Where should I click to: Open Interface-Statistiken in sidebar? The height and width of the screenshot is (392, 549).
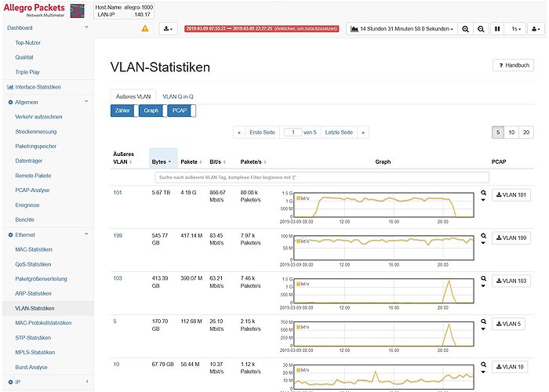pos(38,87)
